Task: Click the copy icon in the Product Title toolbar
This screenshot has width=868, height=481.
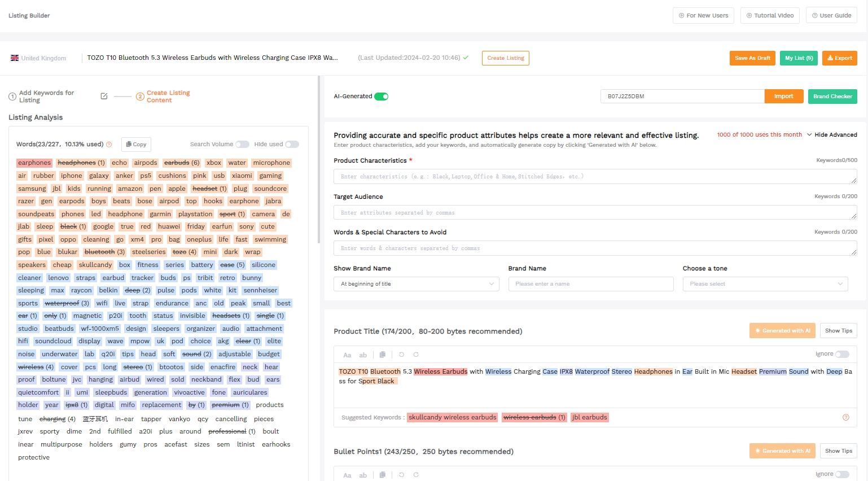Action: click(383, 355)
